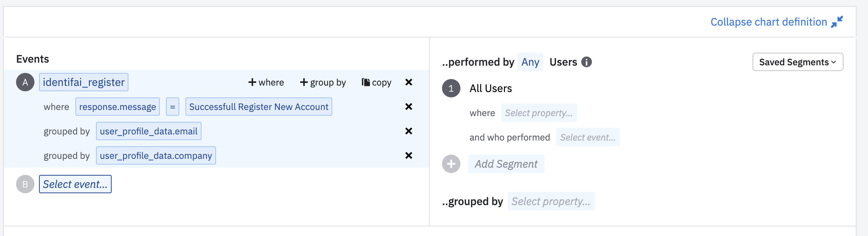Choose event for 'and who performed'
The height and width of the screenshot is (236, 868).
[x=588, y=137]
